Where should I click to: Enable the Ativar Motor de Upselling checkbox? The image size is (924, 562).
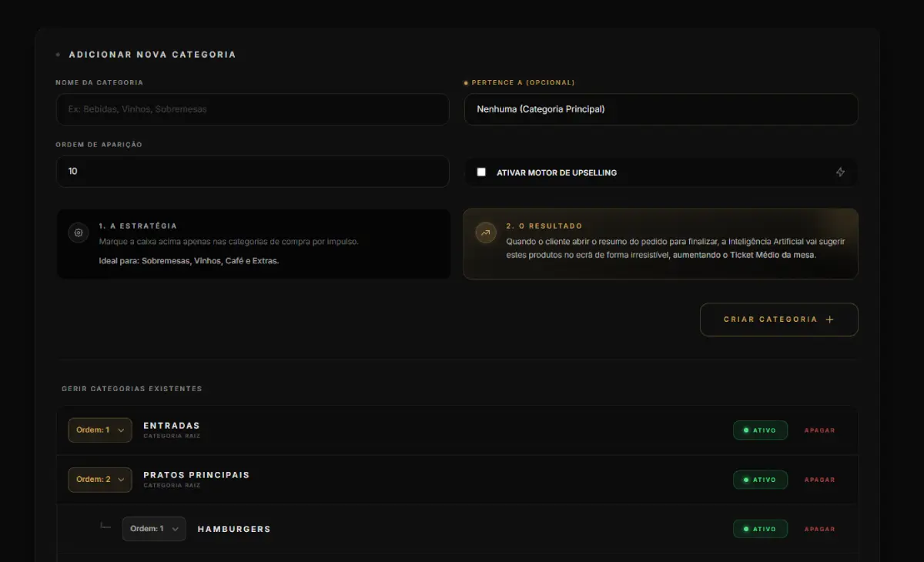coord(481,172)
